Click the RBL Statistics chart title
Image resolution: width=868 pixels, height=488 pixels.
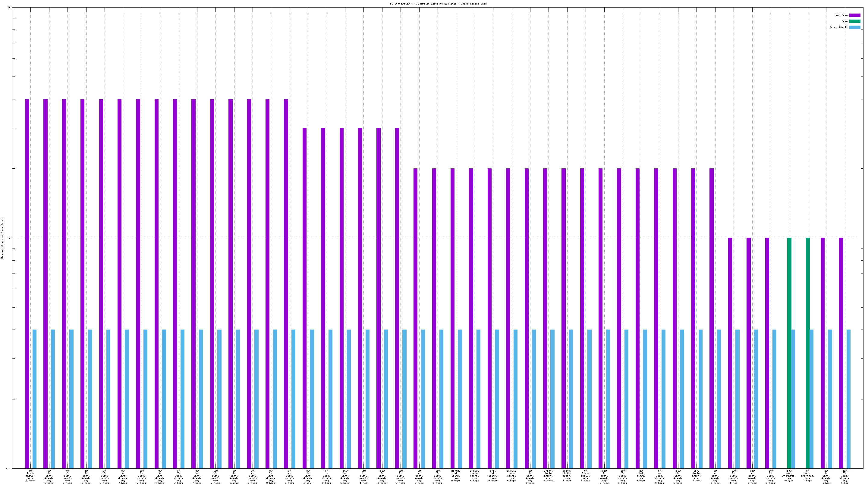(437, 4)
